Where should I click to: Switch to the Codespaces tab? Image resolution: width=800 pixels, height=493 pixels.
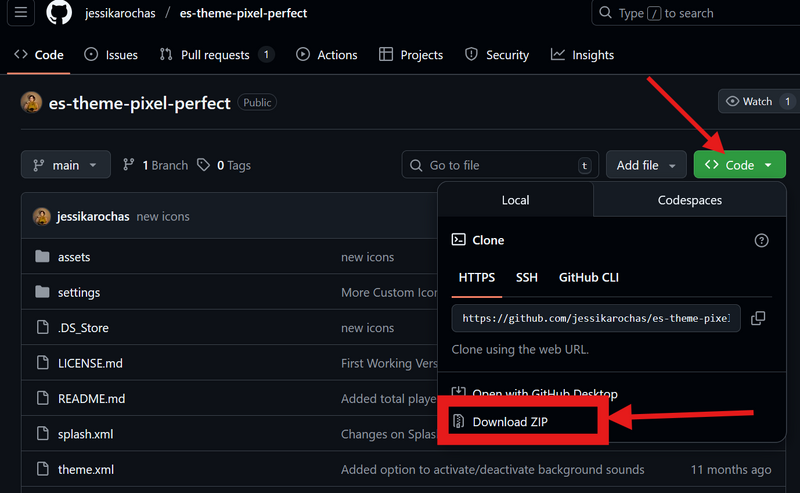[x=689, y=200]
